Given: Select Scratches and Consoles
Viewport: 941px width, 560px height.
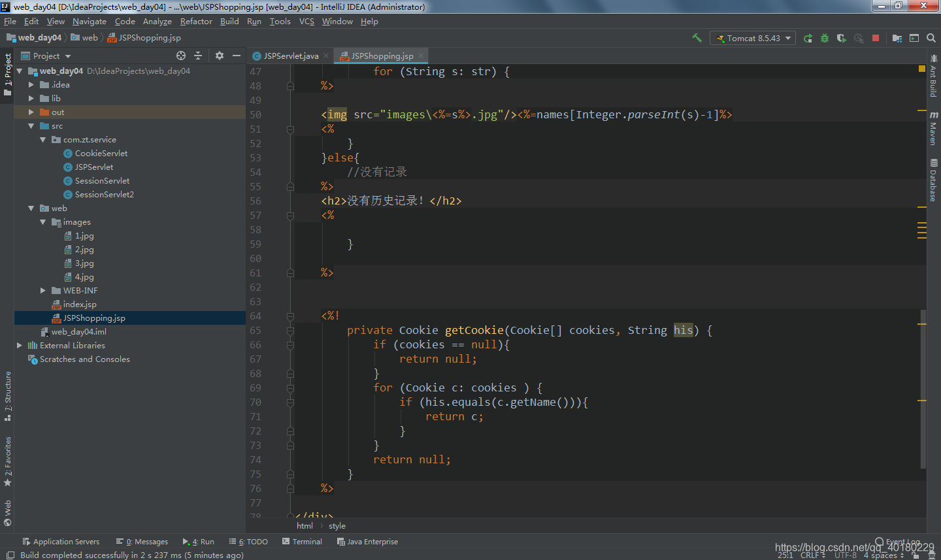Looking at the screenshot, I should tap(78, 359).
